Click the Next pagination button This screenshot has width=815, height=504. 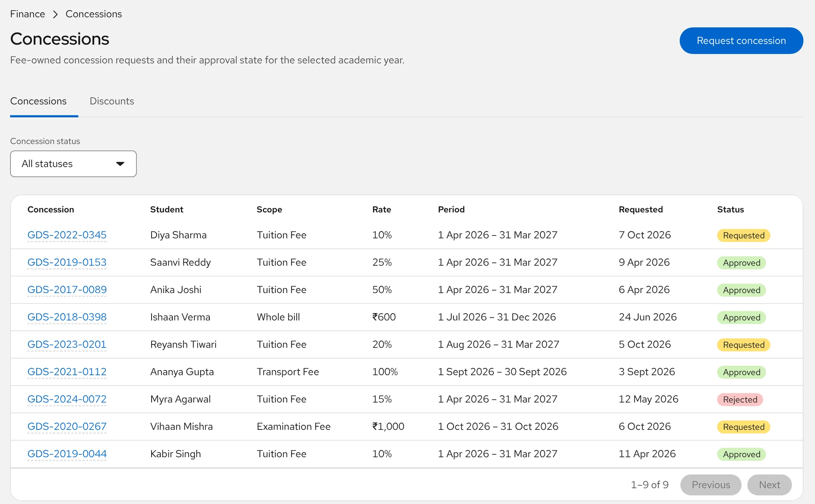point(769,485)
